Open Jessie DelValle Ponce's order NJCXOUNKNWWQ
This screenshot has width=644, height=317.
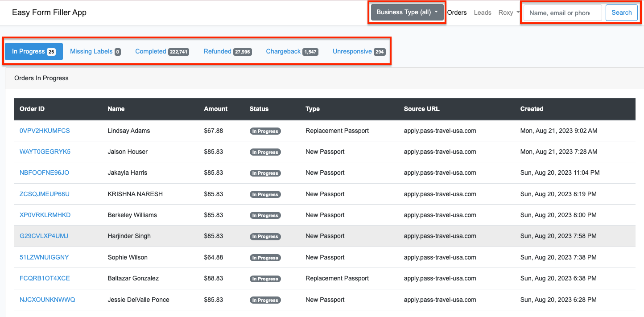click(47, 300)
